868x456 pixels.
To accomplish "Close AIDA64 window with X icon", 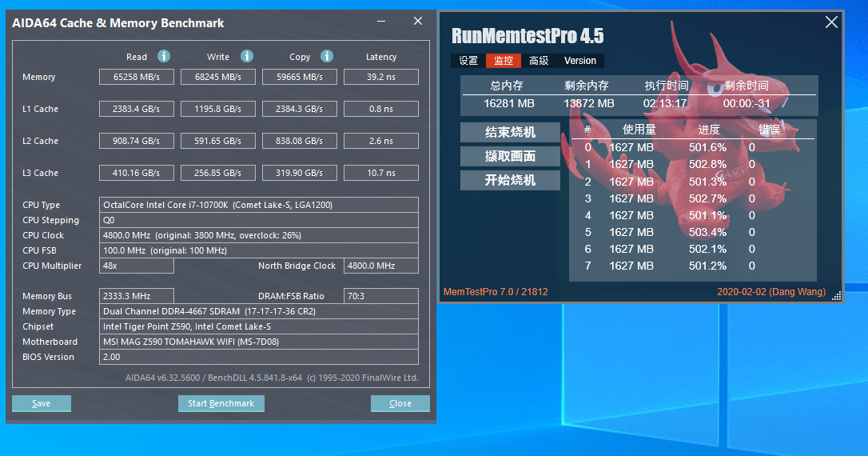I will point(418,21).
